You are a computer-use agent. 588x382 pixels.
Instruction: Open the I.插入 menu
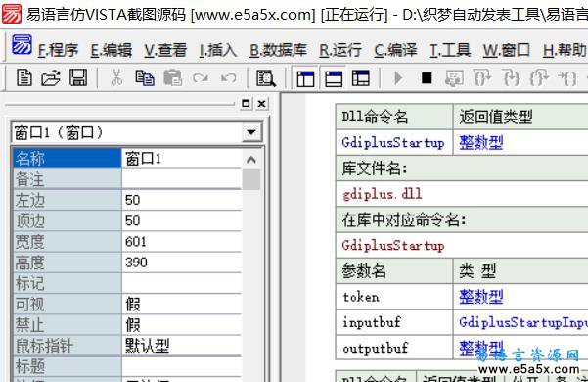coord(218,50)
